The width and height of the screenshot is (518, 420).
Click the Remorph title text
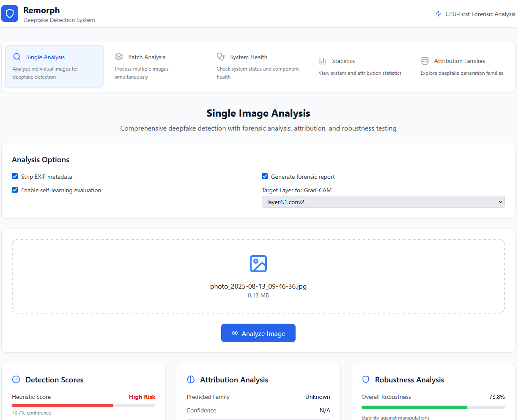[41, 10]
